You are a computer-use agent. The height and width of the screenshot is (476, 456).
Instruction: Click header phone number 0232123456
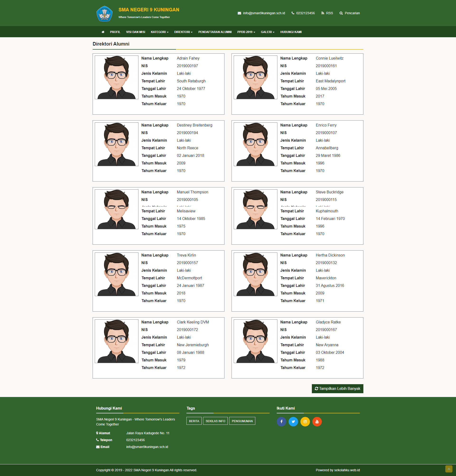[305, 13]
